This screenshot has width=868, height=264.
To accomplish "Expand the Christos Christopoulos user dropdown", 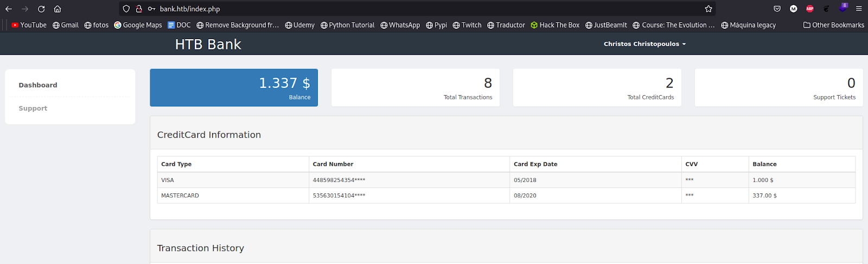I will (644, 44).
